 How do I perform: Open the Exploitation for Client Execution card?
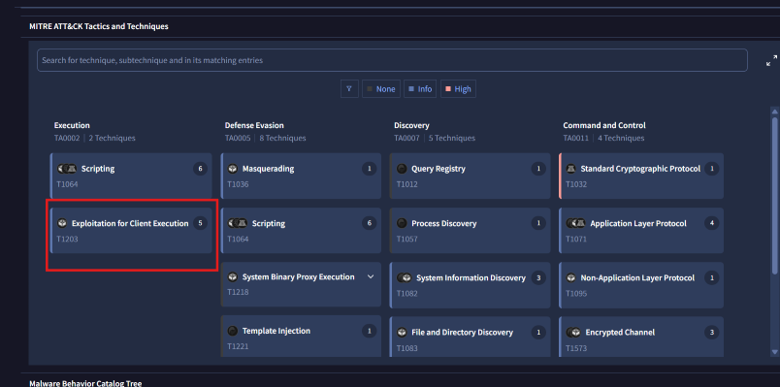coord(131,231)
